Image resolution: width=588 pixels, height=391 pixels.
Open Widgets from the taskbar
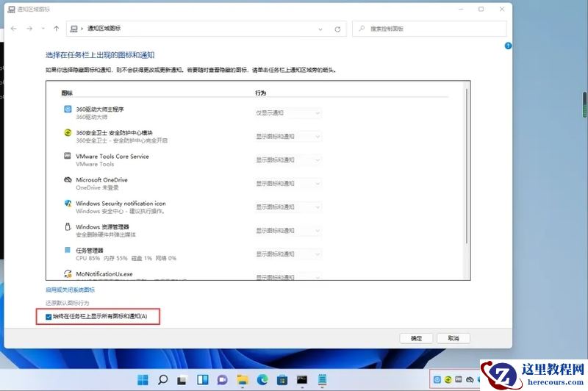pos(203,380)
